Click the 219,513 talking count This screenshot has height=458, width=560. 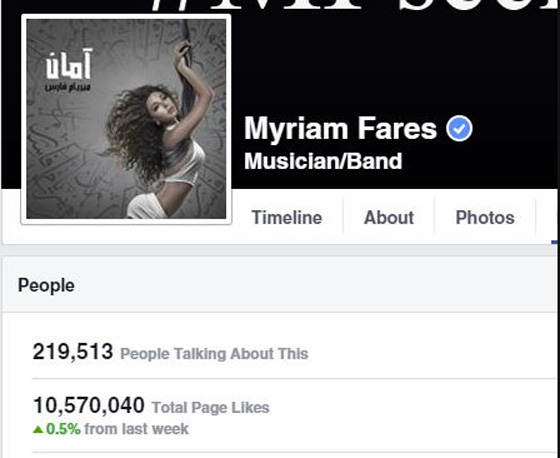point(73,352)
